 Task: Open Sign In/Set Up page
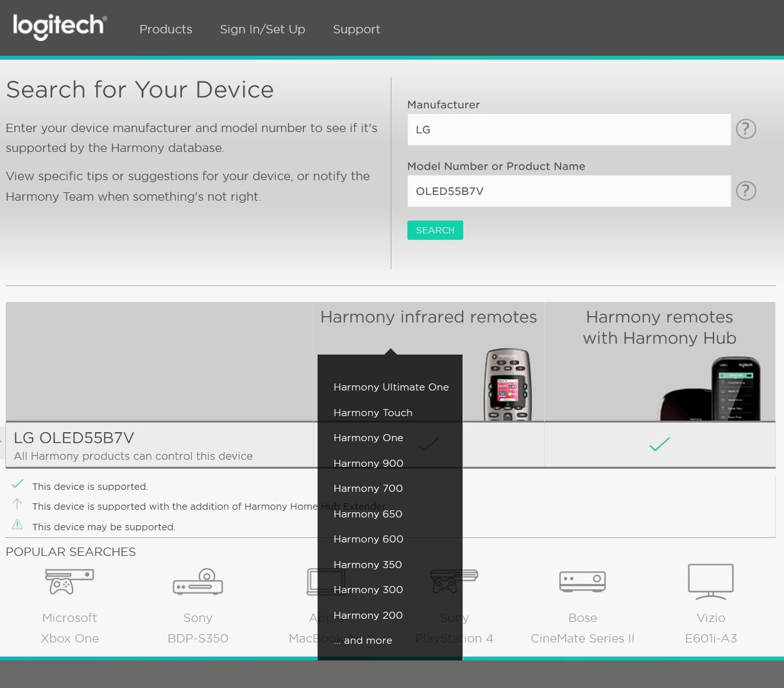262,29
